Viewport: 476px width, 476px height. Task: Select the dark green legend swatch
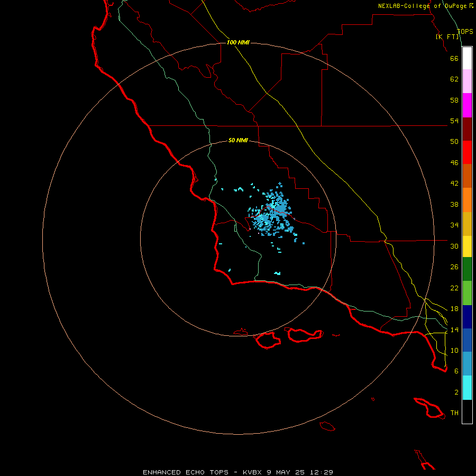[467, 269]
